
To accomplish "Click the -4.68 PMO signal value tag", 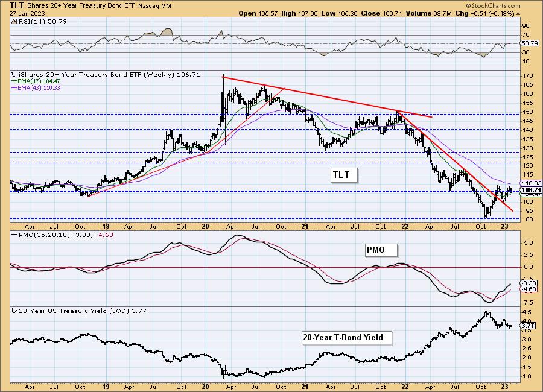I will pos(530,289).
